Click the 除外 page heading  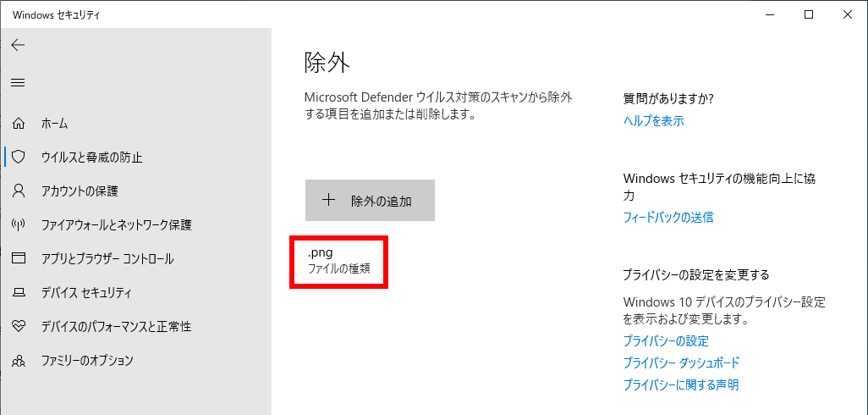click(327, 64)
